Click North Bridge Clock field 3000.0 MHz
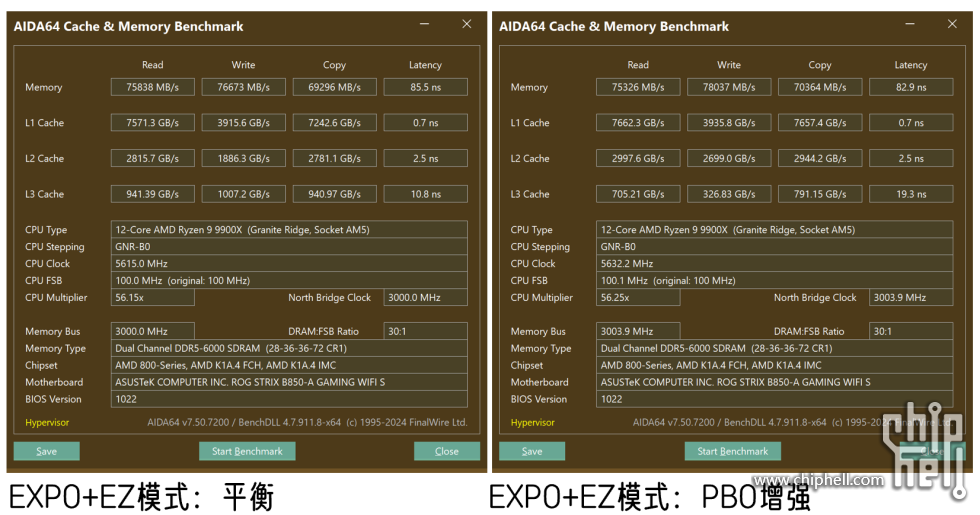The image size is (980, 515). [426, 298]
